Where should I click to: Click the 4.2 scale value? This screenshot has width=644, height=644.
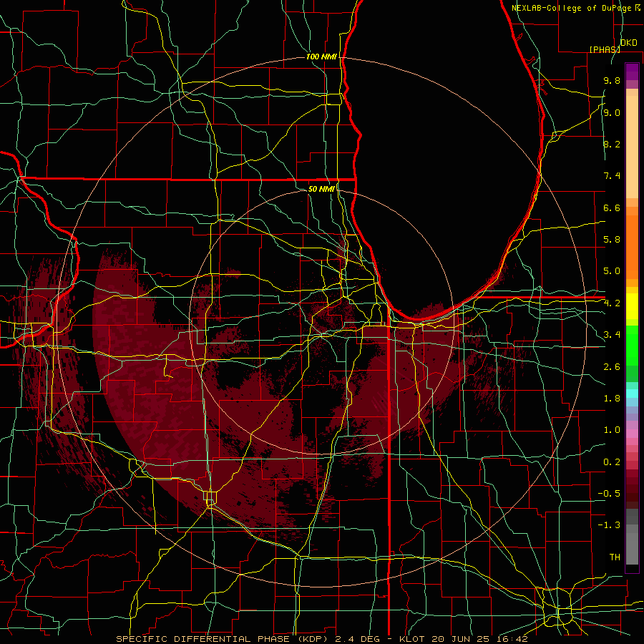tap(612, 303)
